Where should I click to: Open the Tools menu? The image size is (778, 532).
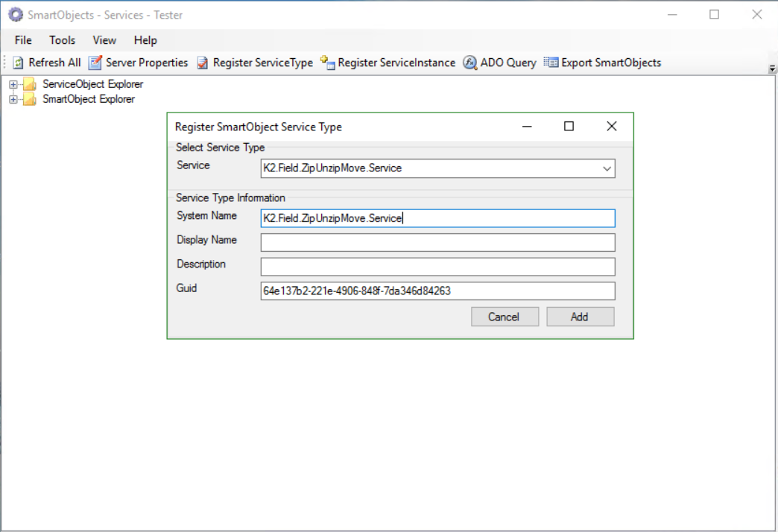pos(63,40)
